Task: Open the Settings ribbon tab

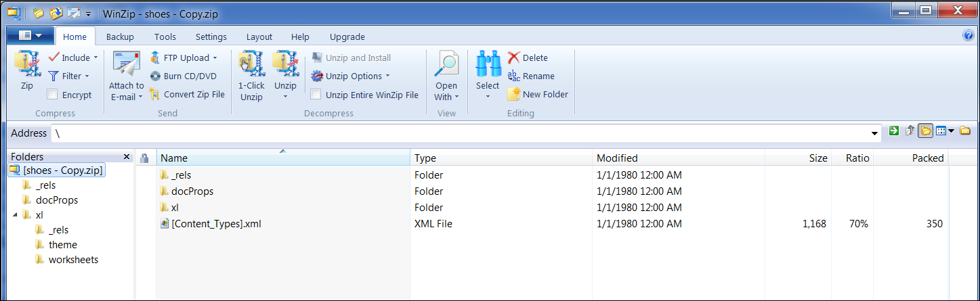Action: tap(211, 37)
